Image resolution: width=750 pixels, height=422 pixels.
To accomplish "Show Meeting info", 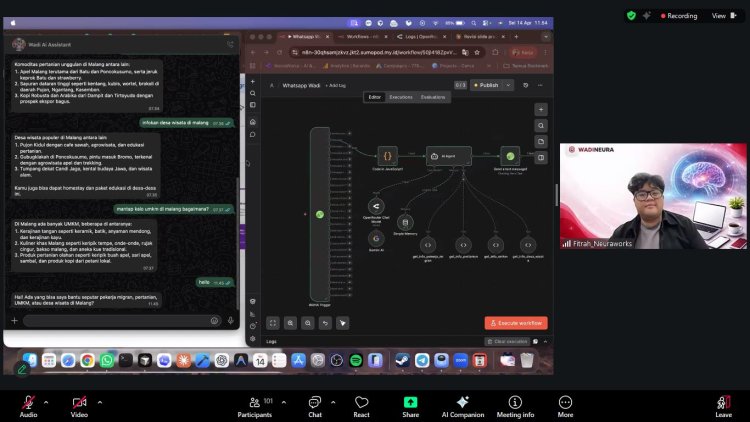I will 515,403.
